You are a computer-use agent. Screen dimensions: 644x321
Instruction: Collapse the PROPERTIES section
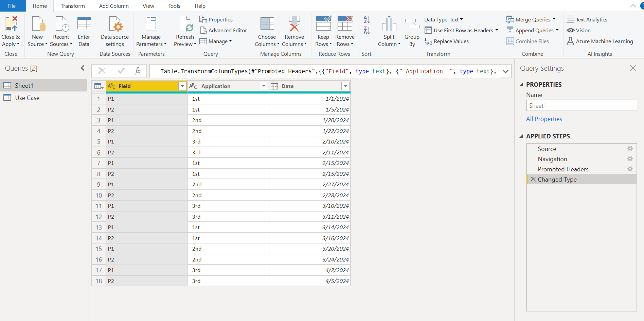(521, 84)
